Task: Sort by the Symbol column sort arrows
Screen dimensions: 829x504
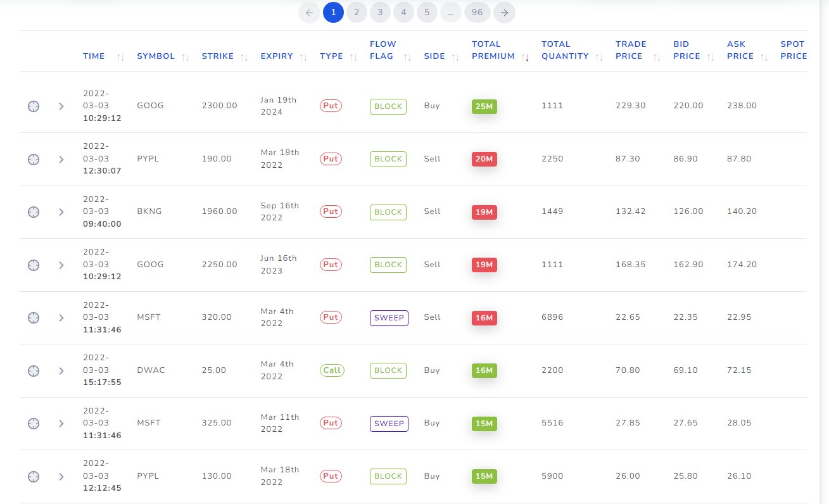Action: [185, 57]
